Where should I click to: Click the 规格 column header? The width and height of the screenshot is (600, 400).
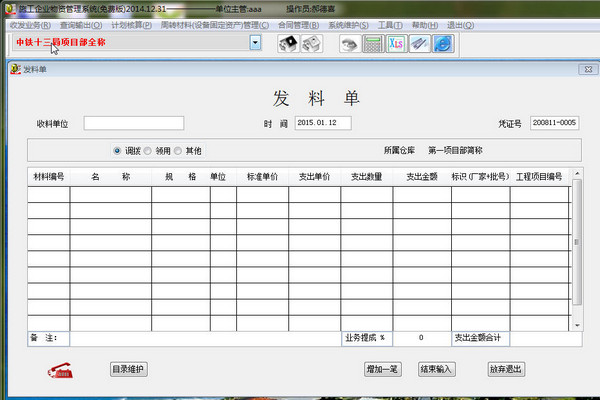coord(181,177)
